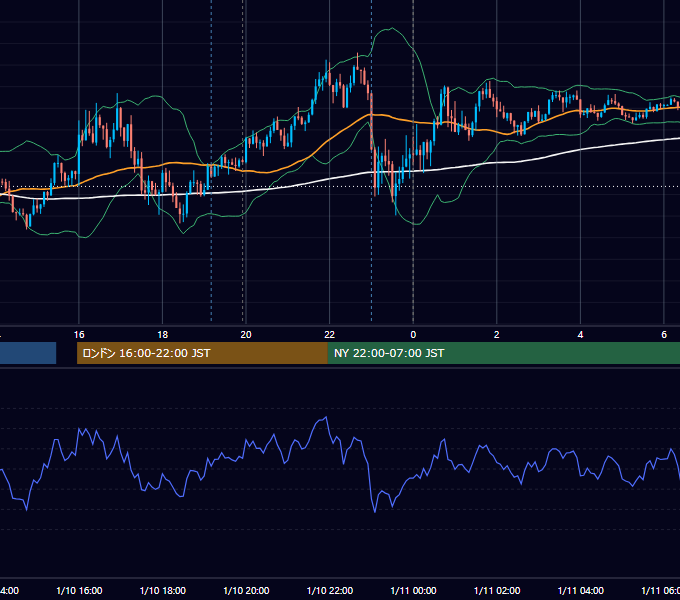Viewport: 680px width, 600px height.
Task: Click the blue session bar before London
Action: (28, 353)
